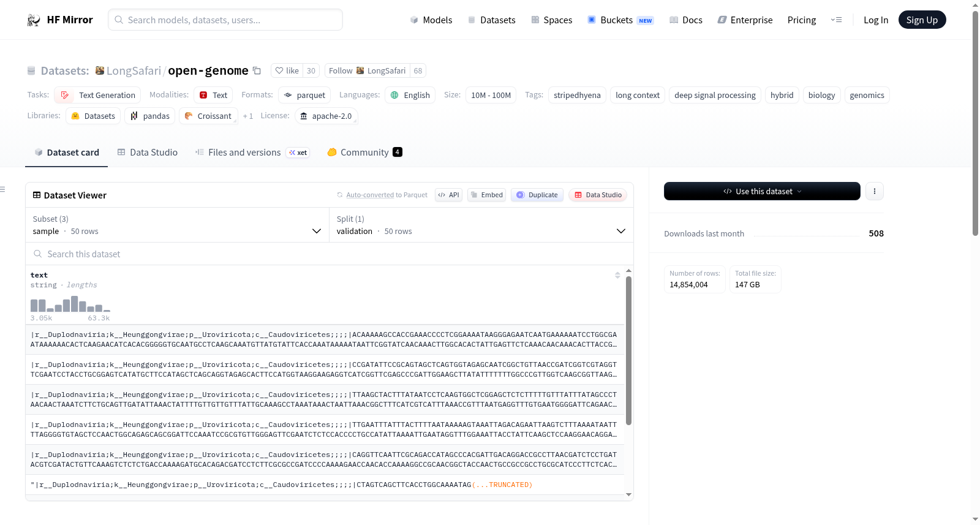Screen dimensions: 980x525
Task: Open the Models nav item
Action: point(431,20)
